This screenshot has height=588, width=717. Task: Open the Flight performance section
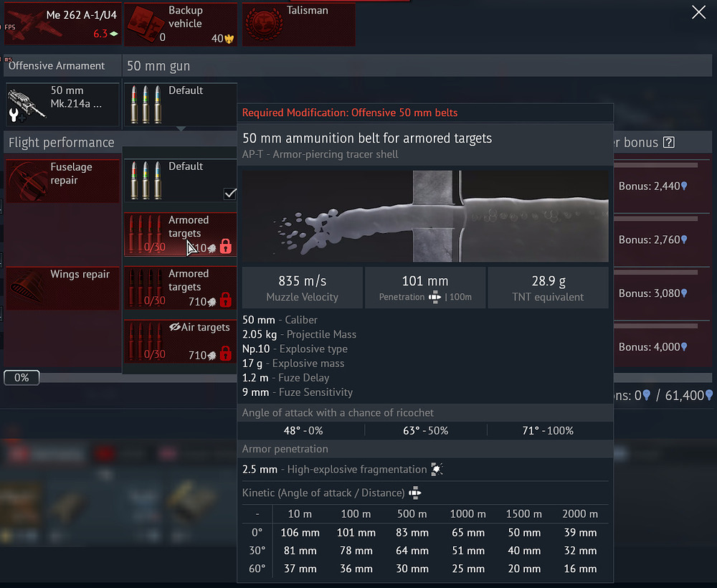62,143
